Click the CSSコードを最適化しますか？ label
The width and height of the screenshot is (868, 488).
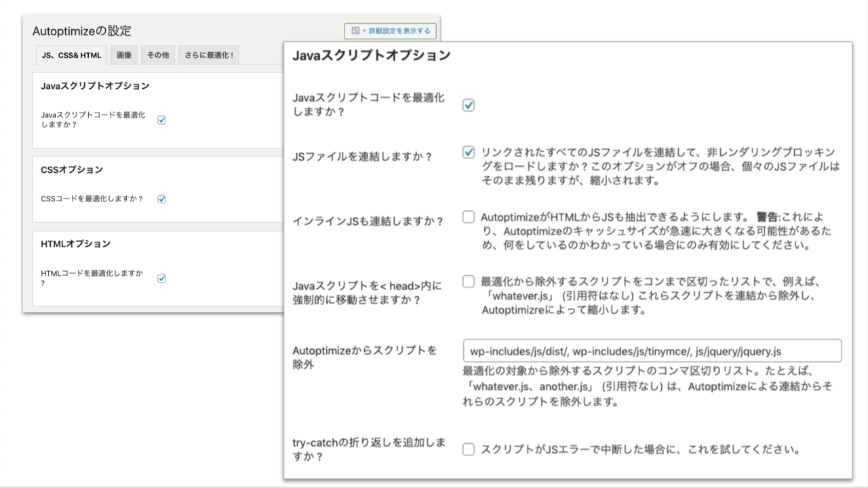pyautogui.click(x=92, y=199)
